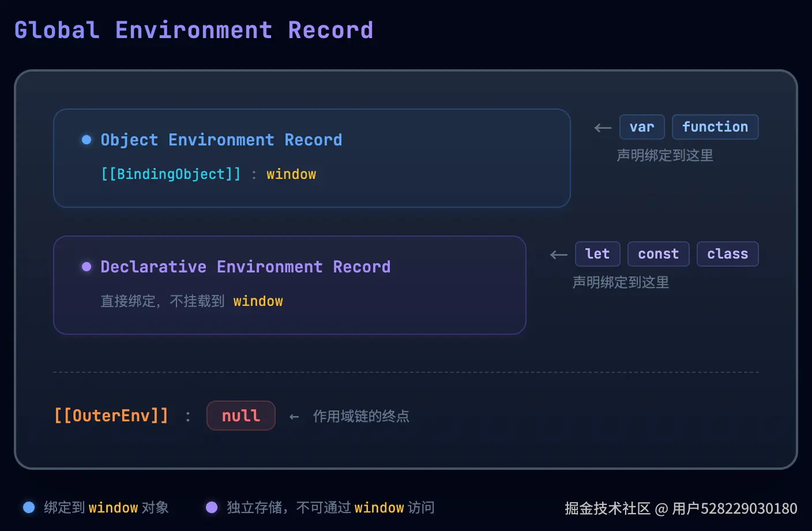Click the legend text 独立存储，不可通过 window 访问
This screenshot has height=531, width=812.
pos(330,507)
